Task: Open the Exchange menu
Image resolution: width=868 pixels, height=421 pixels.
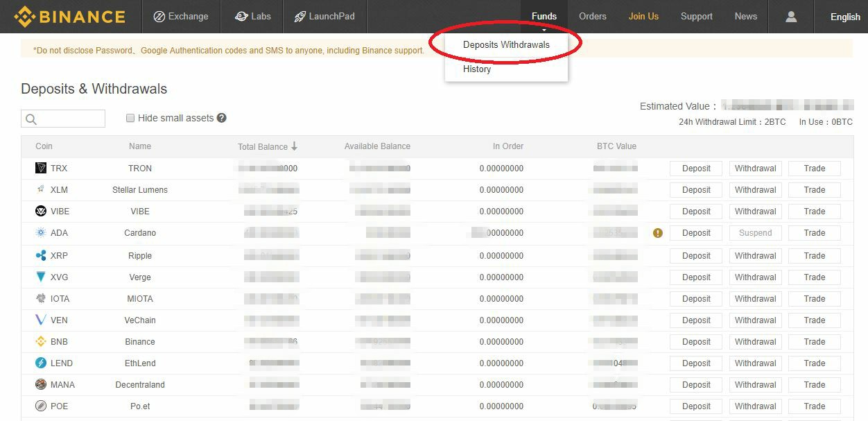Action: pos(181,17)
